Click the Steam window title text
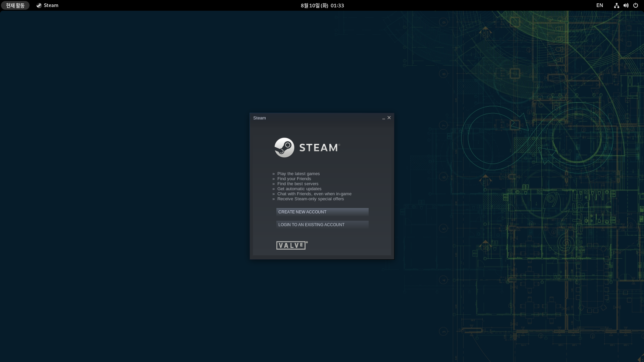 click(x=260, y=118)
